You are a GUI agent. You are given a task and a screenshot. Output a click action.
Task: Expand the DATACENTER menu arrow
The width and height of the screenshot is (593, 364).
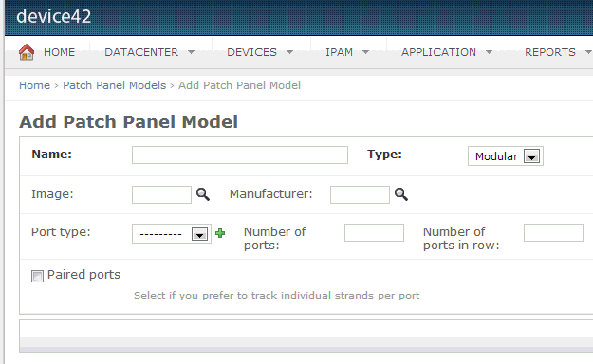pos(191,52)
